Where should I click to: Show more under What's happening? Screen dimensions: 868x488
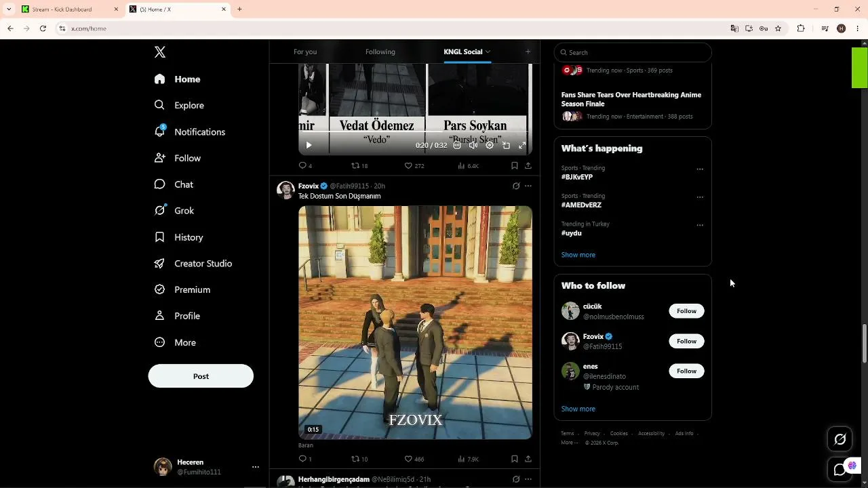point(578,255)
